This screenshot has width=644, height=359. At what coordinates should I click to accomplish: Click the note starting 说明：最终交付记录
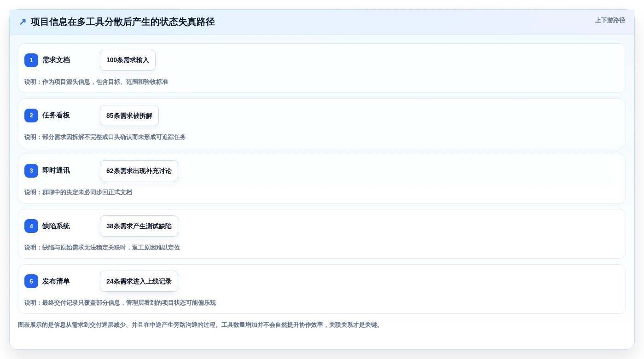click(120, 303)
